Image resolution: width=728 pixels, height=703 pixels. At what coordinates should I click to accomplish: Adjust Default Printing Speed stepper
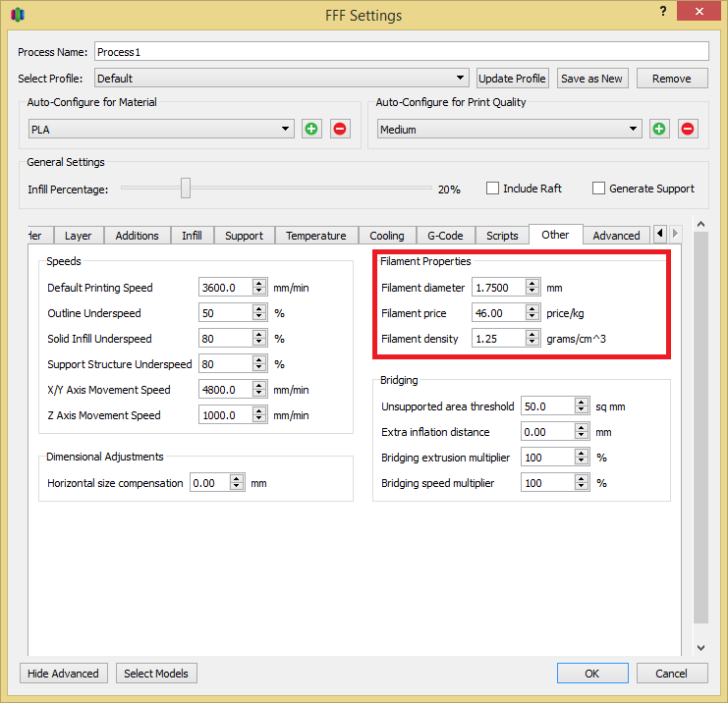[259, 288]
